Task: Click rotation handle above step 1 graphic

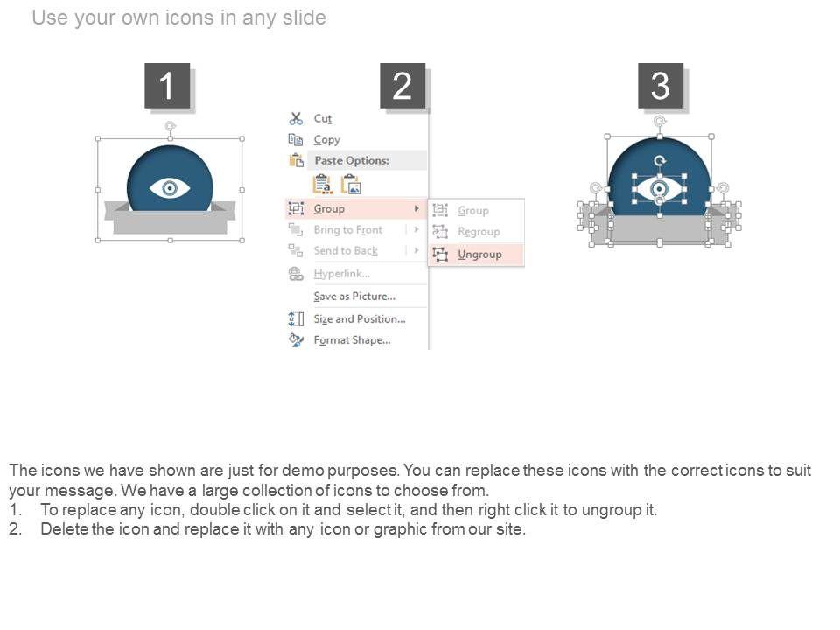Action: 171,126
